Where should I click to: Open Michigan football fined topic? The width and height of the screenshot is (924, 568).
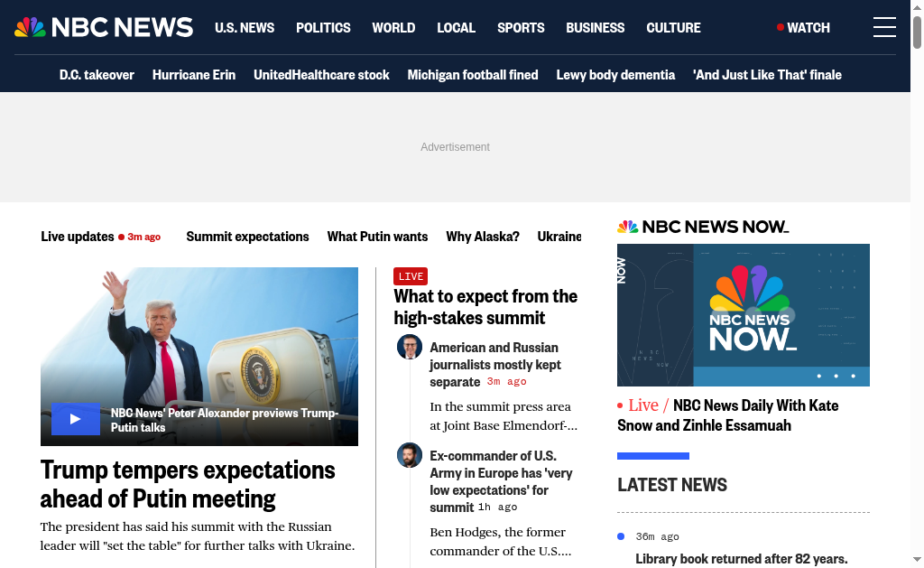click(473, 75)
